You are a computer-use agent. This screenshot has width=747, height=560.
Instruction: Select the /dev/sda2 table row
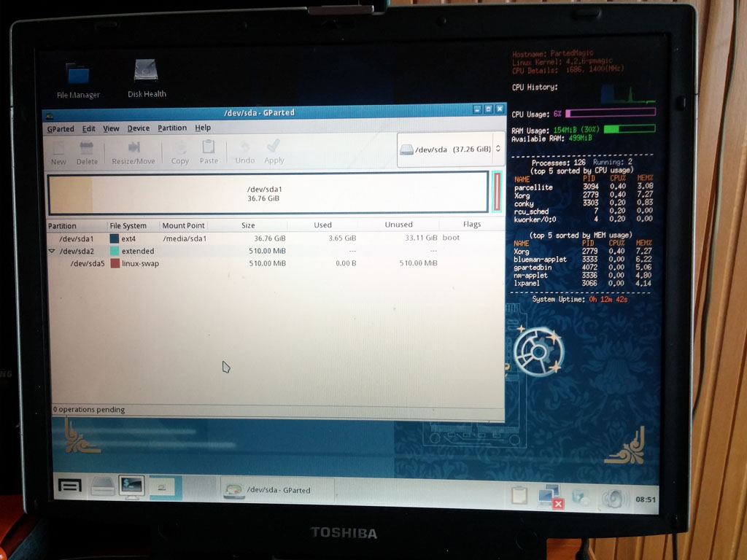(x=275, y=251)
